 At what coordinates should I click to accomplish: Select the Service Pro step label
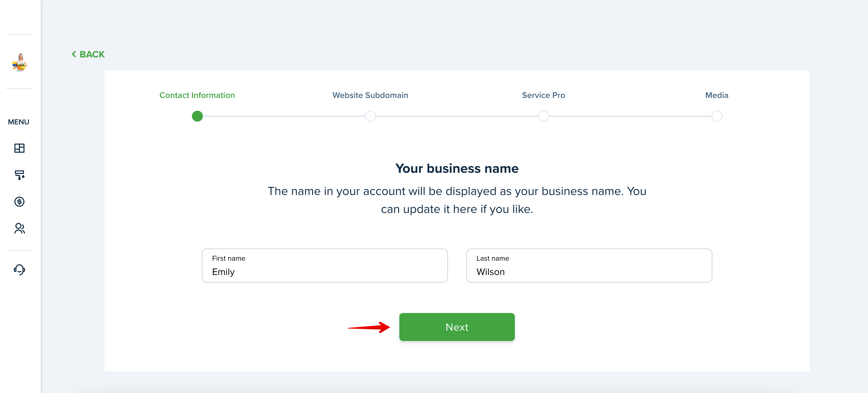pyautogui.click(x=543, y=95)
